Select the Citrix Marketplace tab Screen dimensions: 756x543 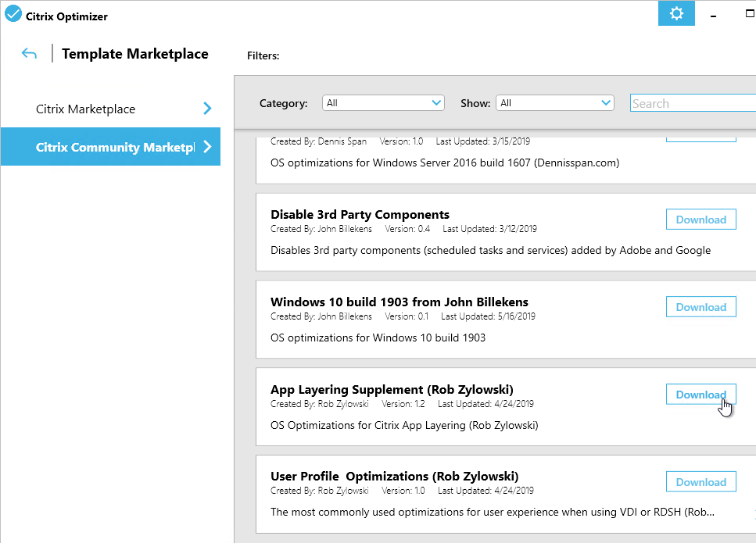point(110,109)
